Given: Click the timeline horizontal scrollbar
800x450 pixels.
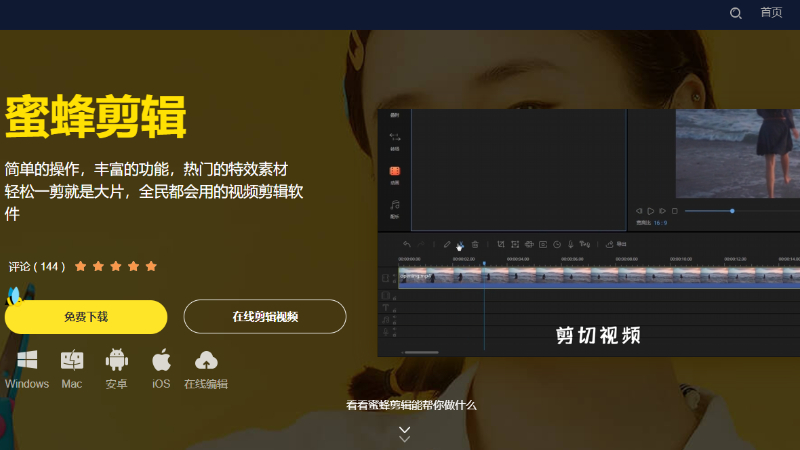Looking at the screenshot, I should tap(420, 352).
